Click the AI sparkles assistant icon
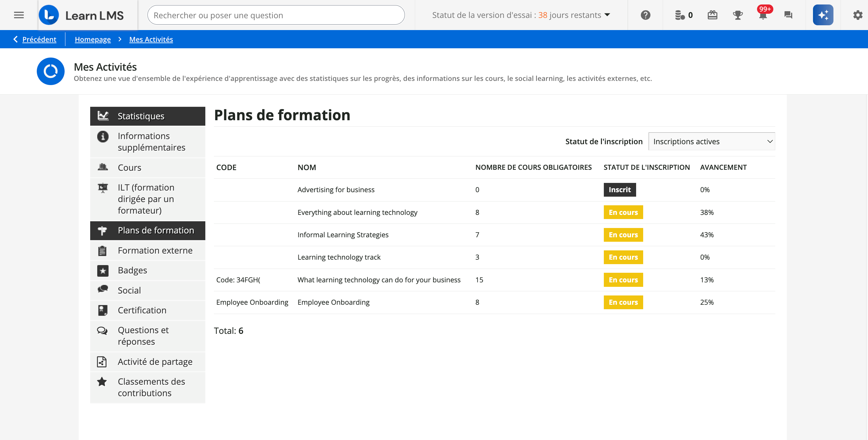868x440 pixels. click(x=823, y=15)
